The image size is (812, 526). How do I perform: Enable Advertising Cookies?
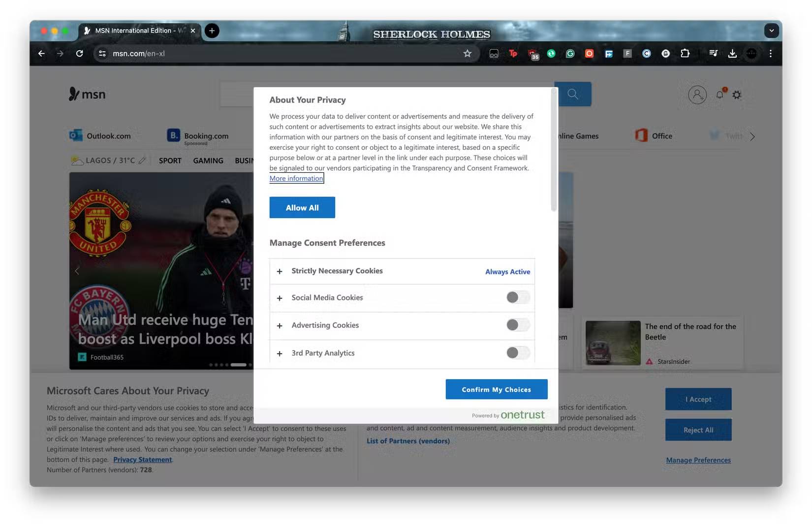(x=517, y=325)
